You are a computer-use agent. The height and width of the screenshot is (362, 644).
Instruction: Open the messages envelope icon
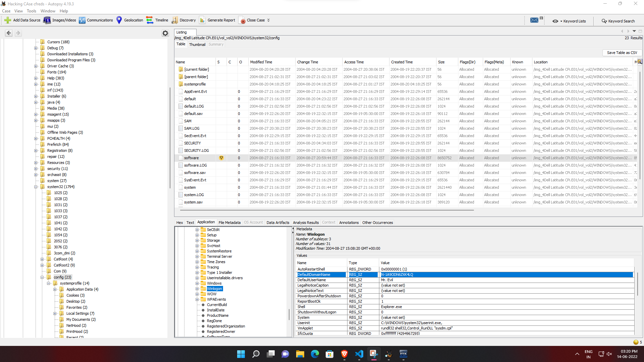pos(534,20)
